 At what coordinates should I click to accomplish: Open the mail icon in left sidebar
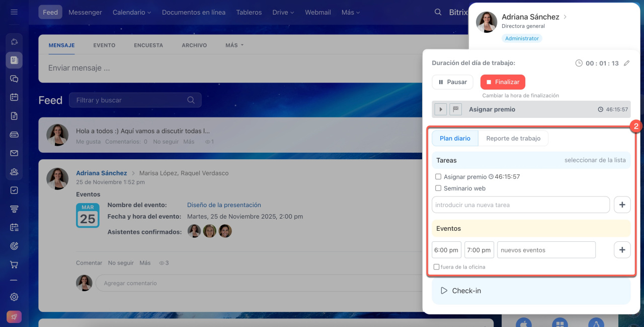click(x=14, y=153)
